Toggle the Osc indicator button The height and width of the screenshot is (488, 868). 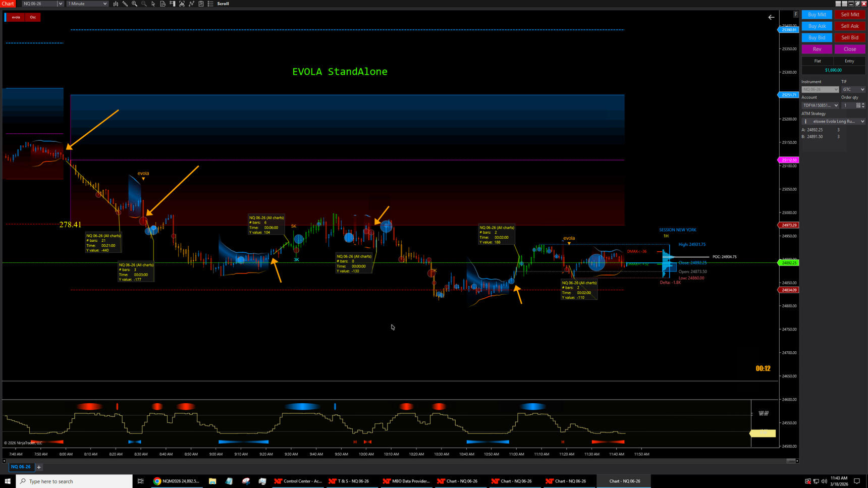tap(33, 17)
